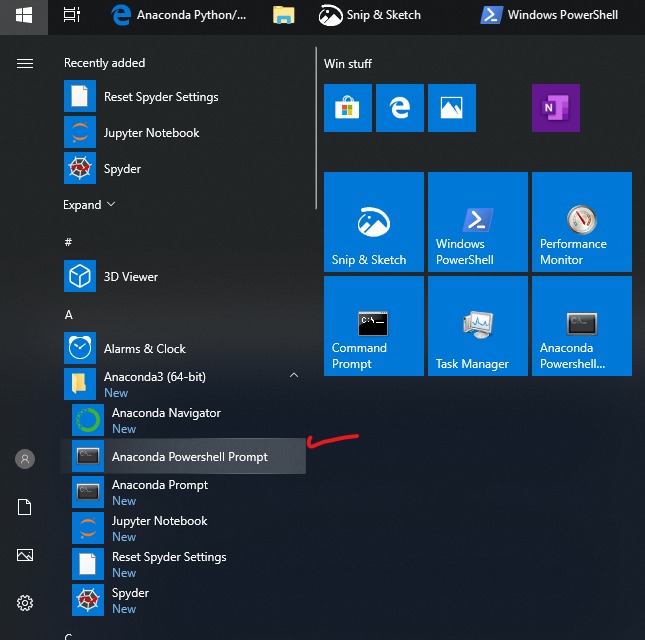Screen dimensions: 645x640
Task: Click the letter A section header
Action: pyautogui.click(x=69, y=315)
